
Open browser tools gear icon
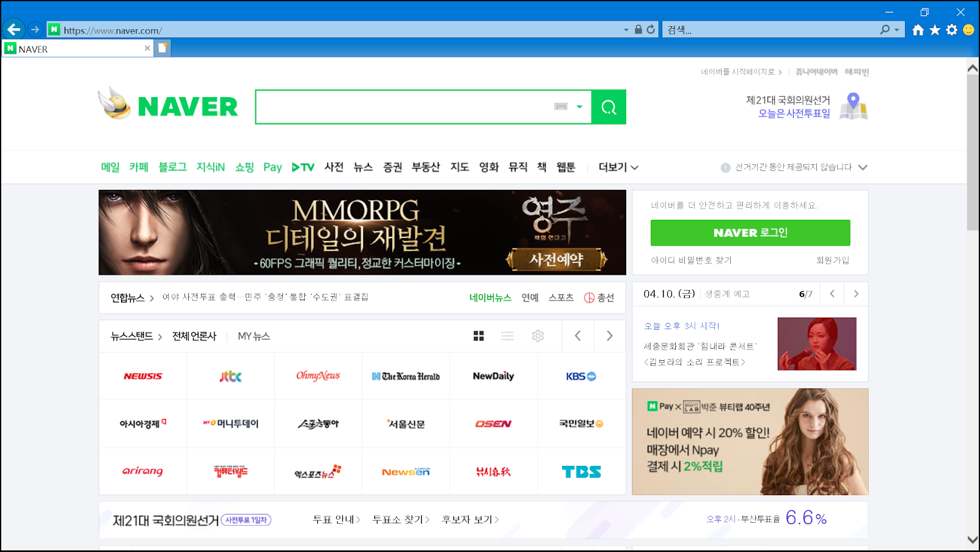[x=952, y=30]
